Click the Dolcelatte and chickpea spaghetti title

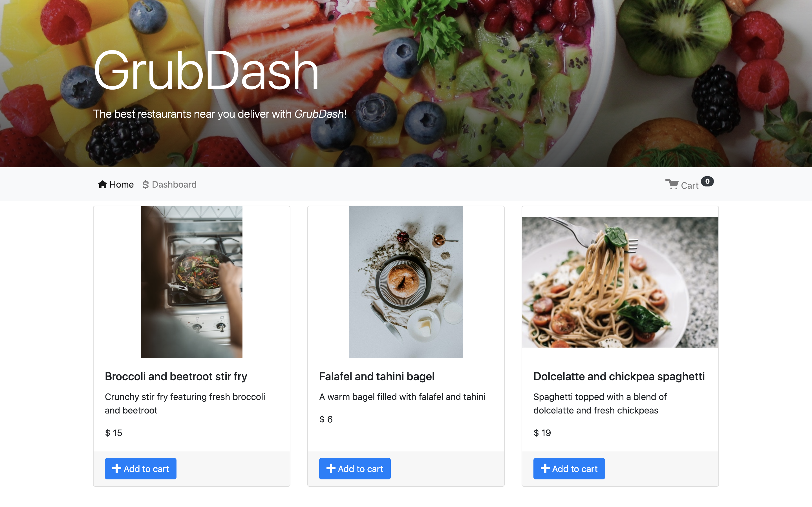pyautogui.click(x=619, y=377)
